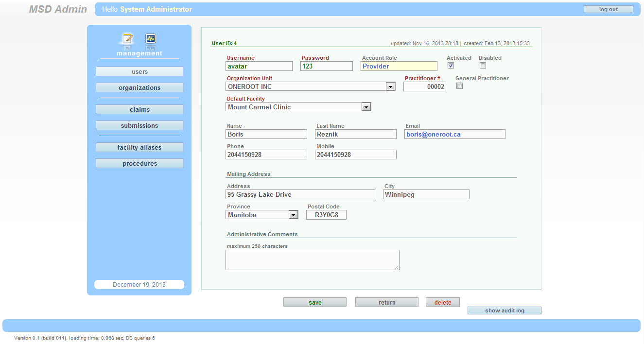Click the User ID: 4 label
The width and height of the screenshot is (644, 344).
pyautogui.click(x=224, y=43)
